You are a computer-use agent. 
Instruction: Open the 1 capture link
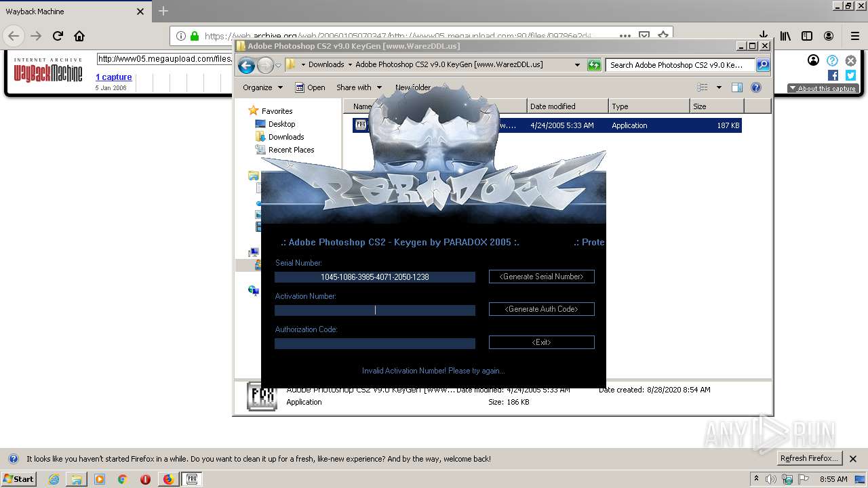(113, 77)
